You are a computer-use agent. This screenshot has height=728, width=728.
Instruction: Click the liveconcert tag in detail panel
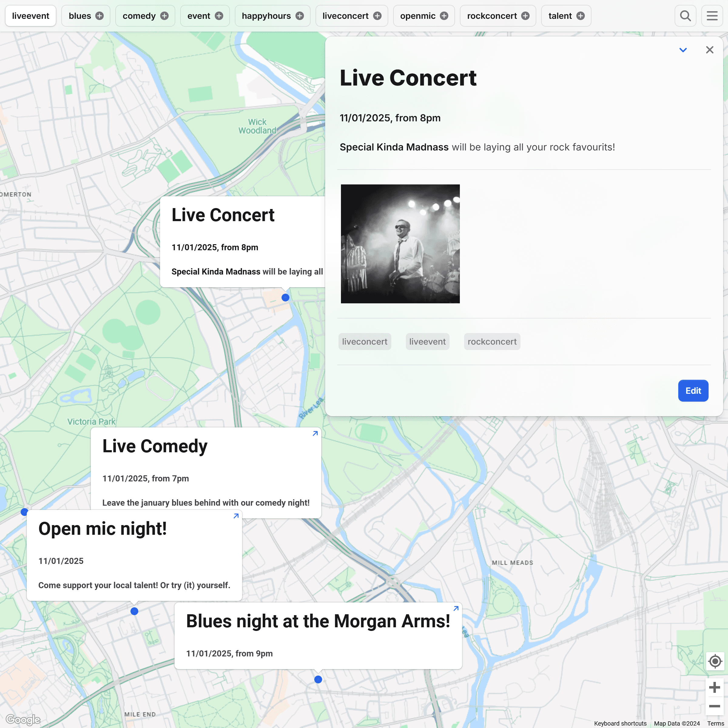coord(364,342)
